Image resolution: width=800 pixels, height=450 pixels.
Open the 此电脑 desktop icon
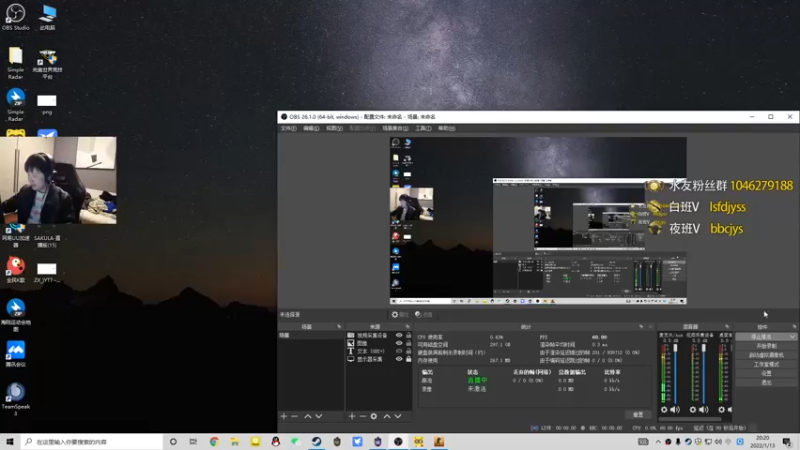click(47, 17)
